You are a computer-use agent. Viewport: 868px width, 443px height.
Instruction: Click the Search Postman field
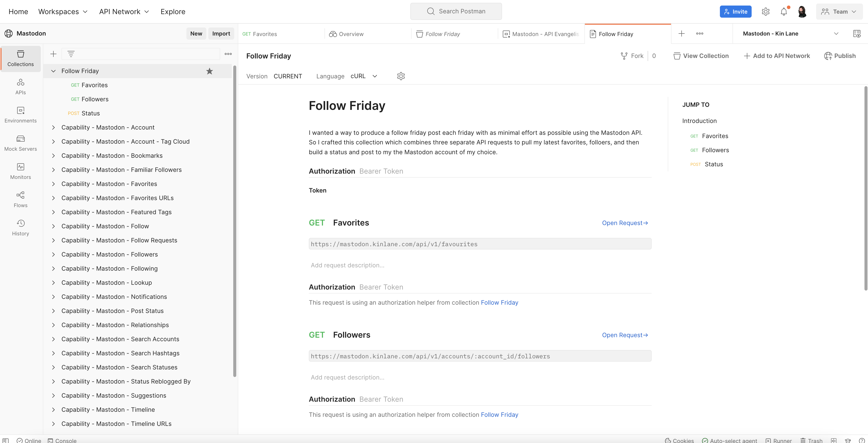click(456, 11)
